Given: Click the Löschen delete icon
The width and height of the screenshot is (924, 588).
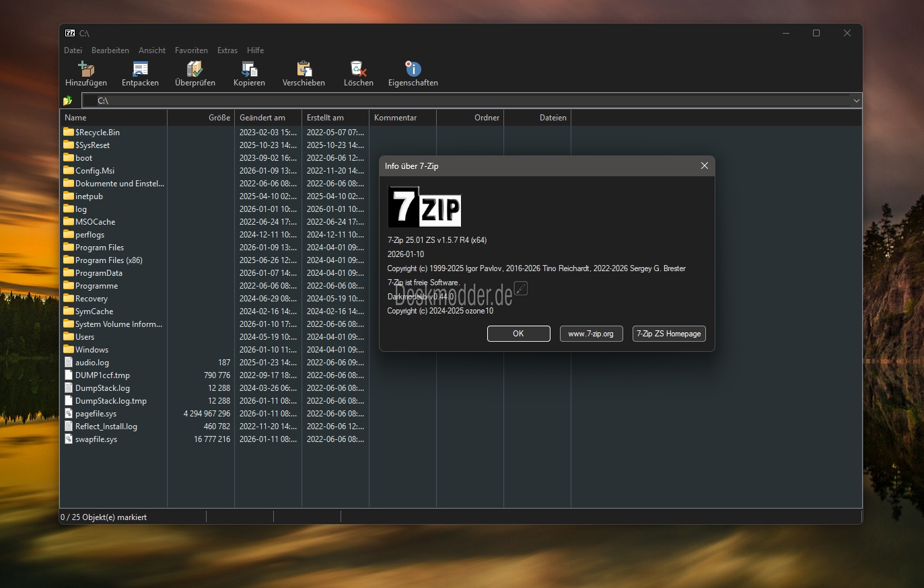Looking at the screenshot, I should tap(358, 69).
